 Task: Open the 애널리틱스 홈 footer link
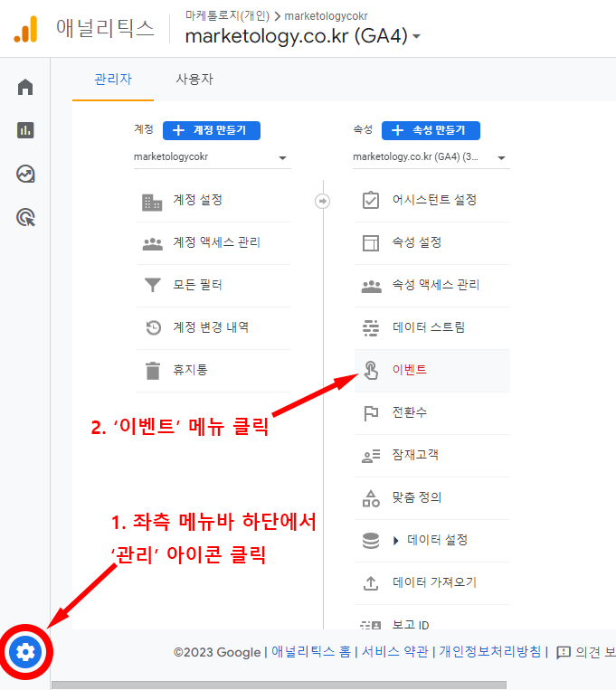(x=311, y=652)
